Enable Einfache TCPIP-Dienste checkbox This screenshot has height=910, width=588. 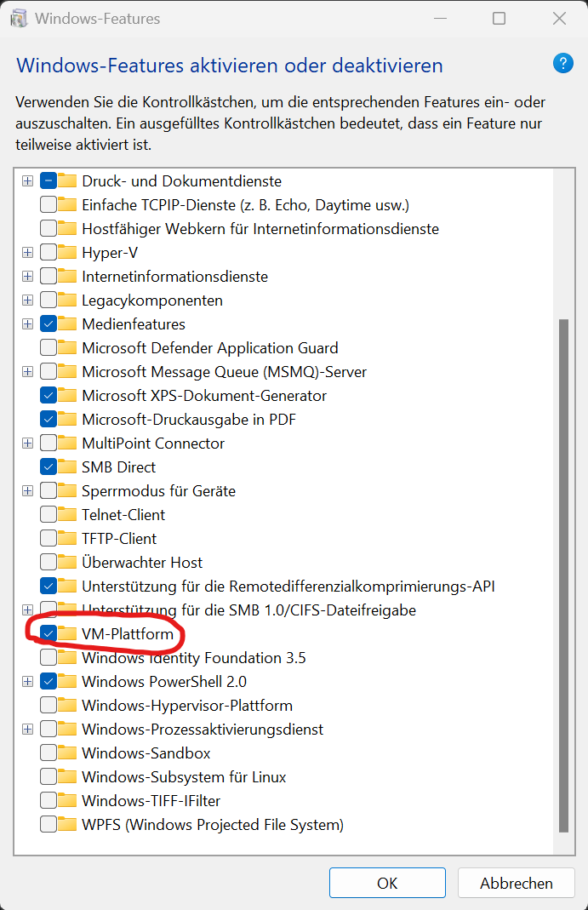(x=49, y=205)
